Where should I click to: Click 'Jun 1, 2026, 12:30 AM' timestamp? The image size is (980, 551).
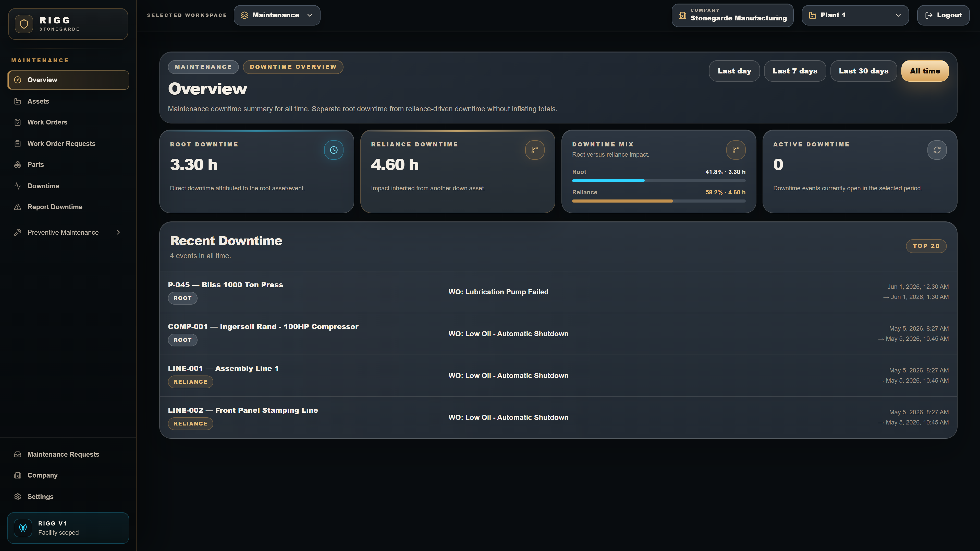tap(918, 287)
